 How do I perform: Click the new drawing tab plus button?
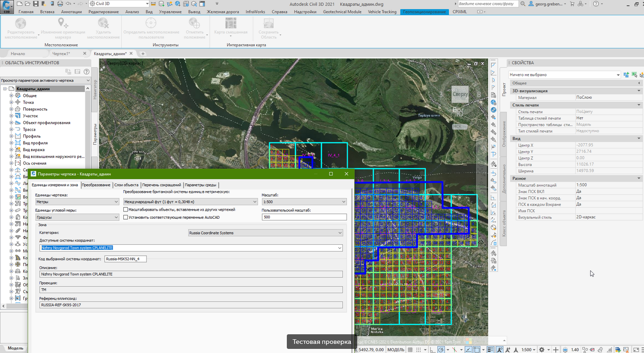click(x=143, y=54)
